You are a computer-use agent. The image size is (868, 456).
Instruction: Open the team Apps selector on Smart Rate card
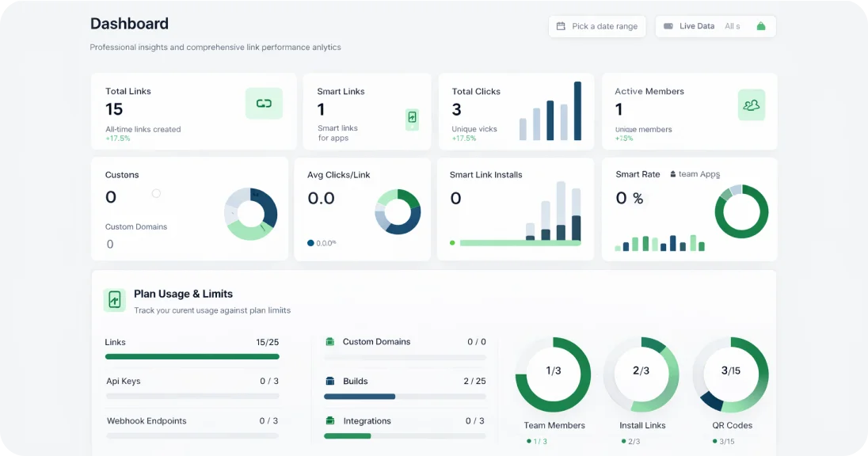pyautogui.click(x=695, y=174)
